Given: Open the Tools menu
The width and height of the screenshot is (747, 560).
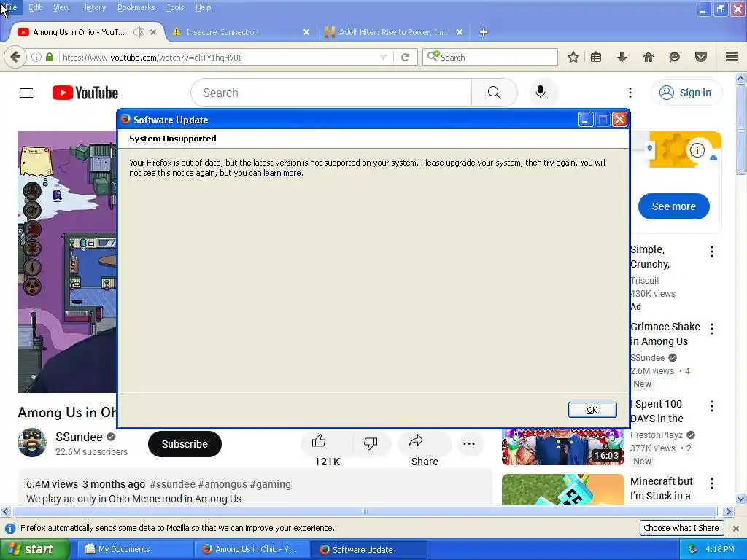Looking at the screenshot, I should coord(175,7).
